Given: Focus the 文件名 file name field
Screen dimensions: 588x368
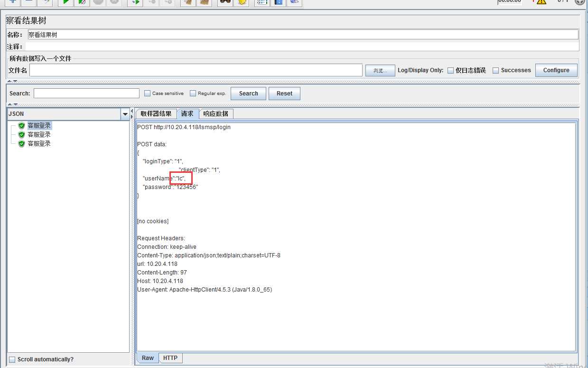Looking at the screenshot, I should pos(196,70).
